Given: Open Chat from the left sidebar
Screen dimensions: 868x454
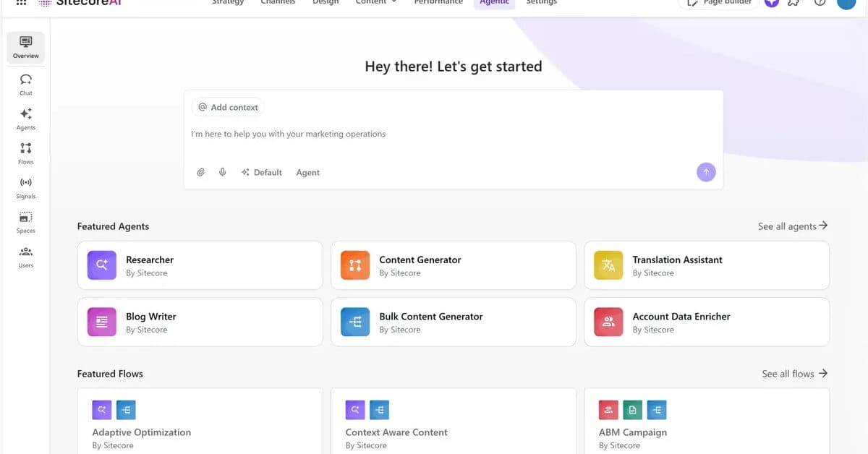Looking at the screenshot, I should pyautogui.click(x=26, y=84).
